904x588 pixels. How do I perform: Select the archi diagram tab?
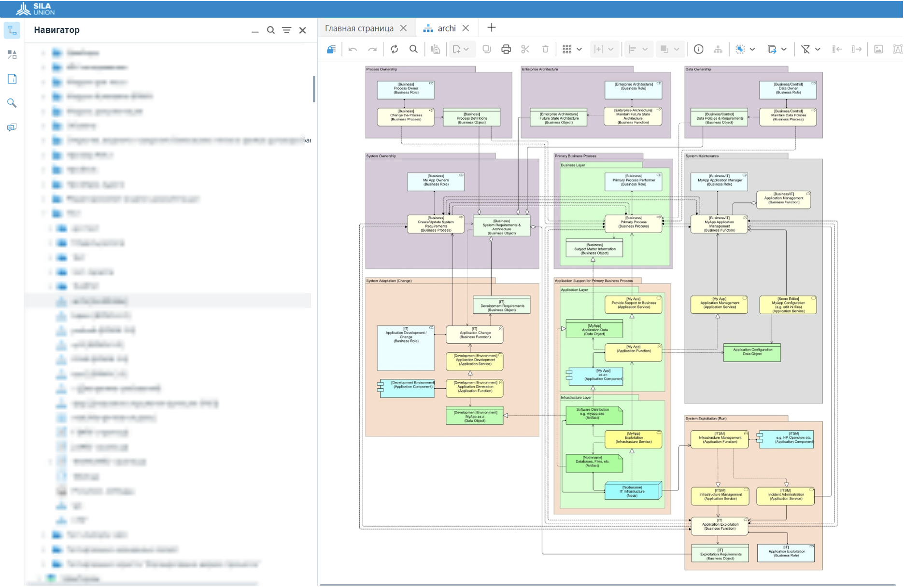[x=446, y=28]
